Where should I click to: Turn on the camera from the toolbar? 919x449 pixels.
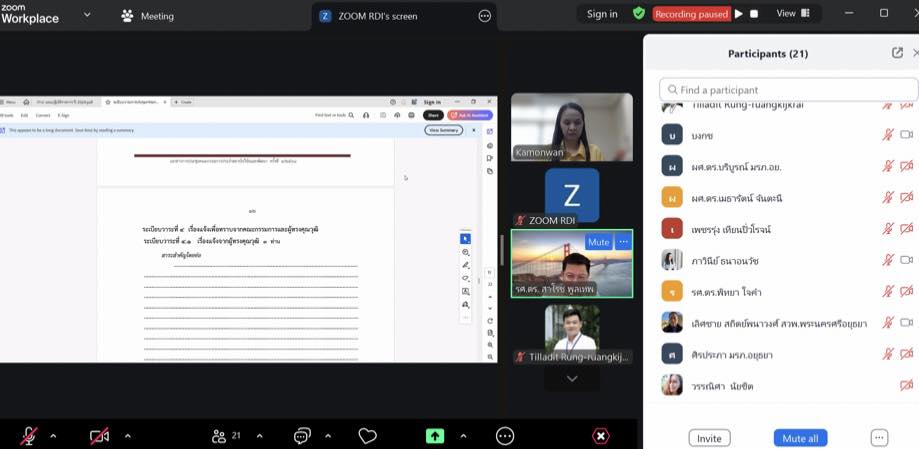(99, 436)
